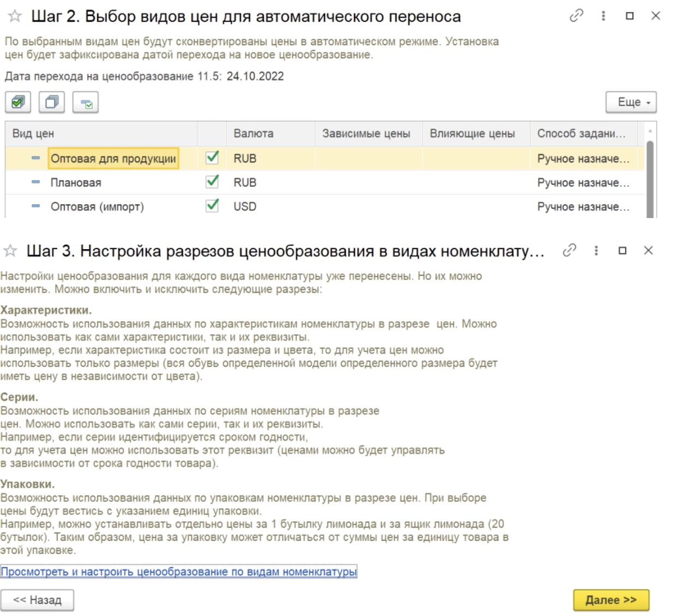685x616 pixels.
Task: Copy link icon of Step 3 window
Action: [569, 251]
